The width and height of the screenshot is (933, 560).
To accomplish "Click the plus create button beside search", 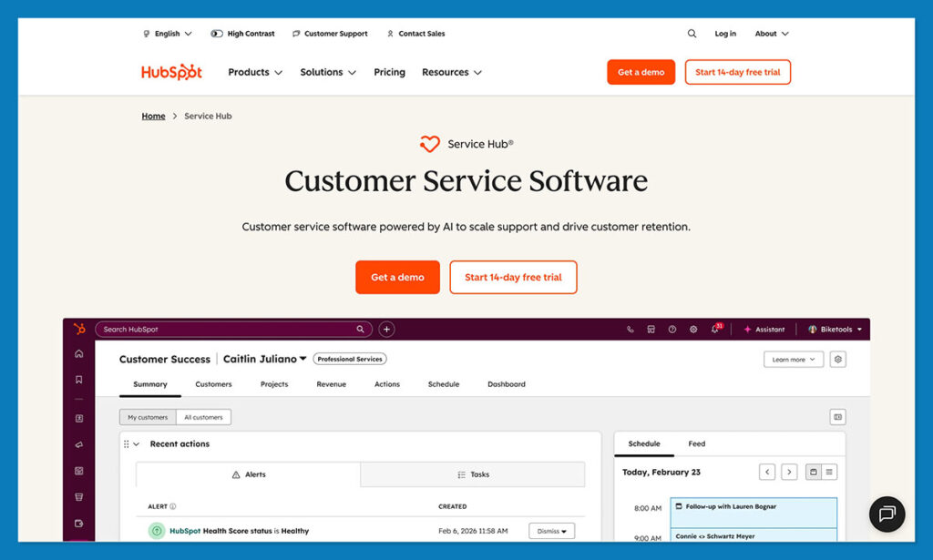I will tap(386, 330).
